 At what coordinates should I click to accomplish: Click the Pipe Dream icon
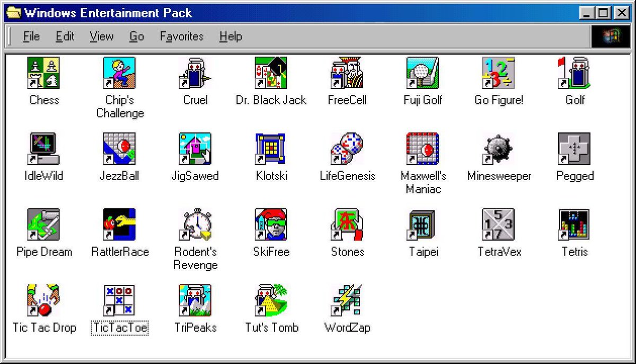point(44,225)
